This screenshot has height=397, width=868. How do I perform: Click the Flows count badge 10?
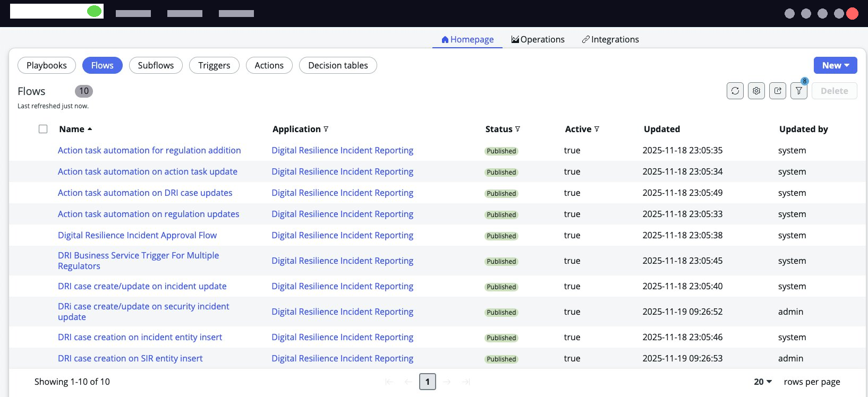[x=84, y=91]
